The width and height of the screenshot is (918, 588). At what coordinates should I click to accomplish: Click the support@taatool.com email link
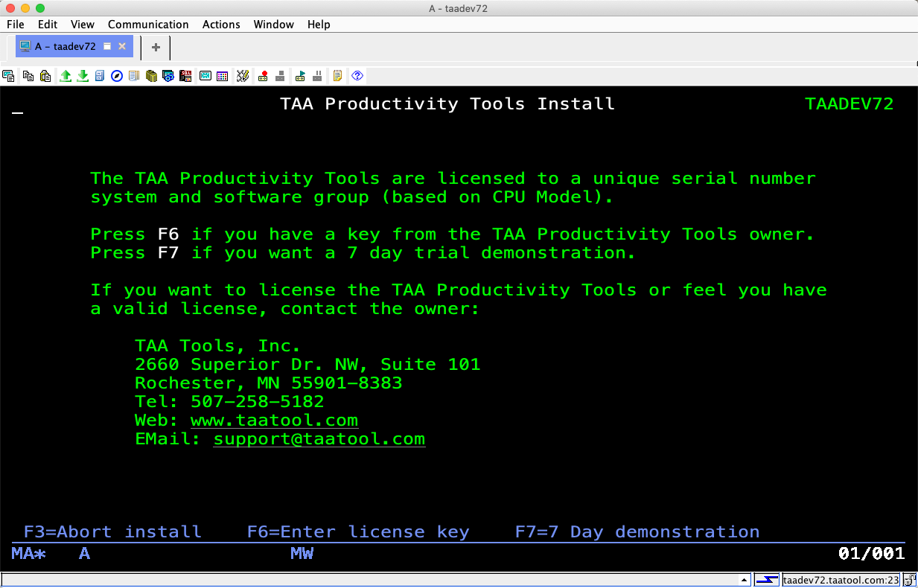pyautogui.click(x=319, y=439)
